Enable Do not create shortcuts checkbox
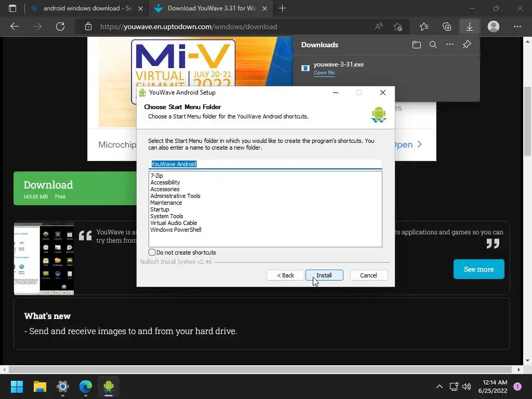The height and width of the screenshot is (399, 532). pos(152,252)
